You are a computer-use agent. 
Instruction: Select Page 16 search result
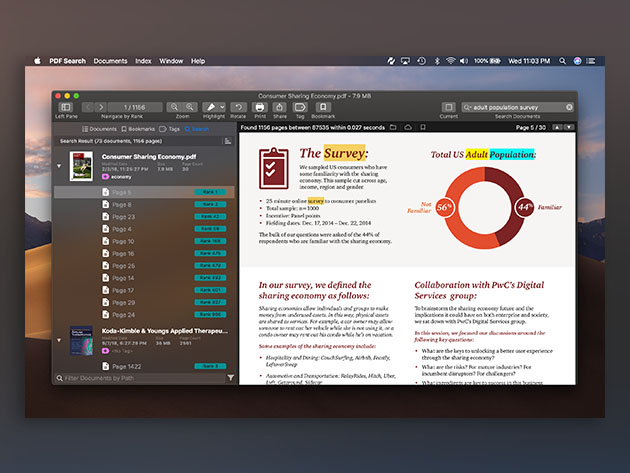pyautogui.click(x=144, y=254)
